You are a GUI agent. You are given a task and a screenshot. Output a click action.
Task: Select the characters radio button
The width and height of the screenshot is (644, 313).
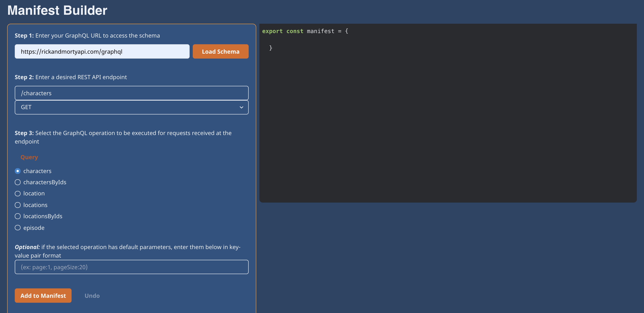click(18, 171)
